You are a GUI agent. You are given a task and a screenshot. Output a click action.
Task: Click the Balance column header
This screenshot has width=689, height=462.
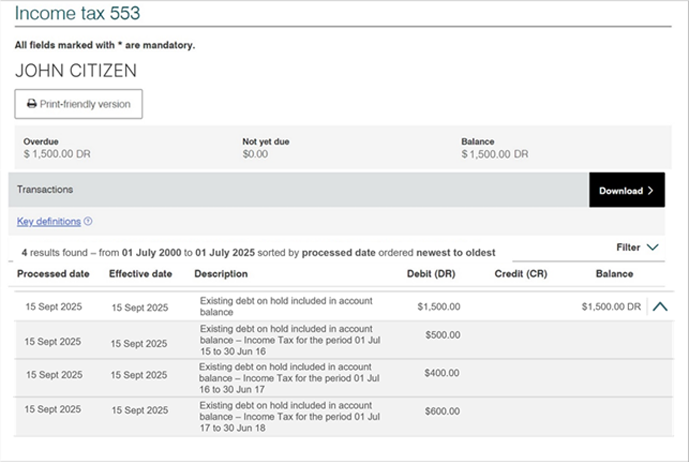pyautogui.click(x=614, y=274)
